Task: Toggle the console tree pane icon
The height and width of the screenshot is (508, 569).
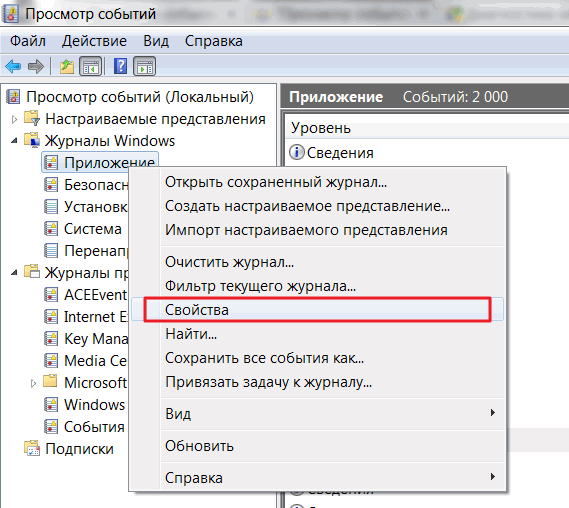Action: 91,66
